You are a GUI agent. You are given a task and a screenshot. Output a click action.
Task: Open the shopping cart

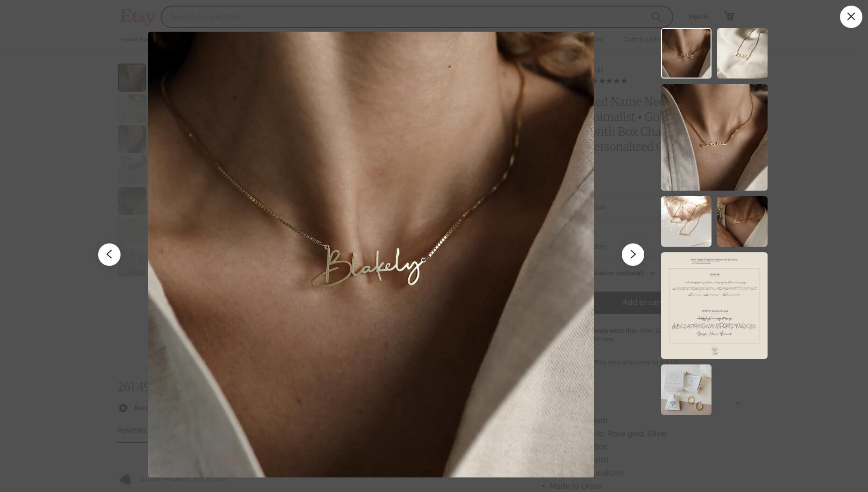[729, 16]
